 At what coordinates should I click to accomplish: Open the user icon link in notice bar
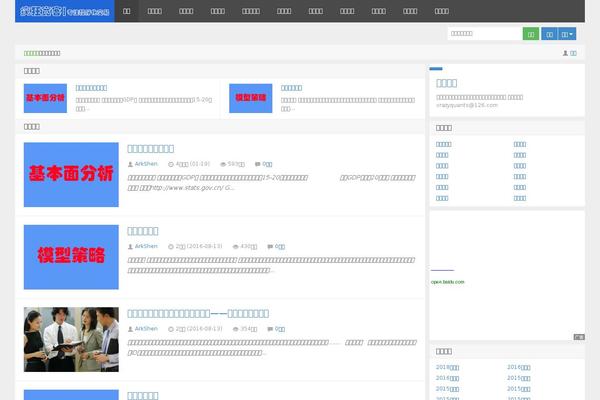click(569, 53)
